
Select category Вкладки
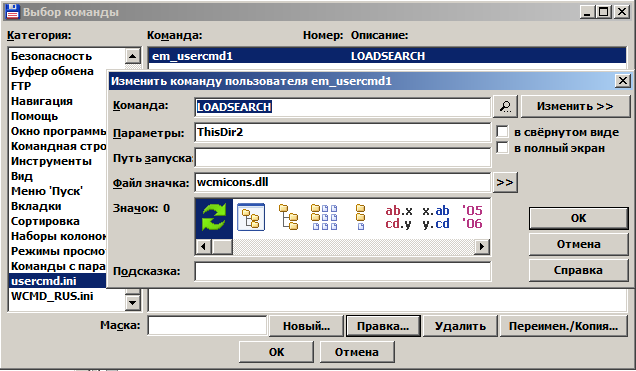[58, 206]
